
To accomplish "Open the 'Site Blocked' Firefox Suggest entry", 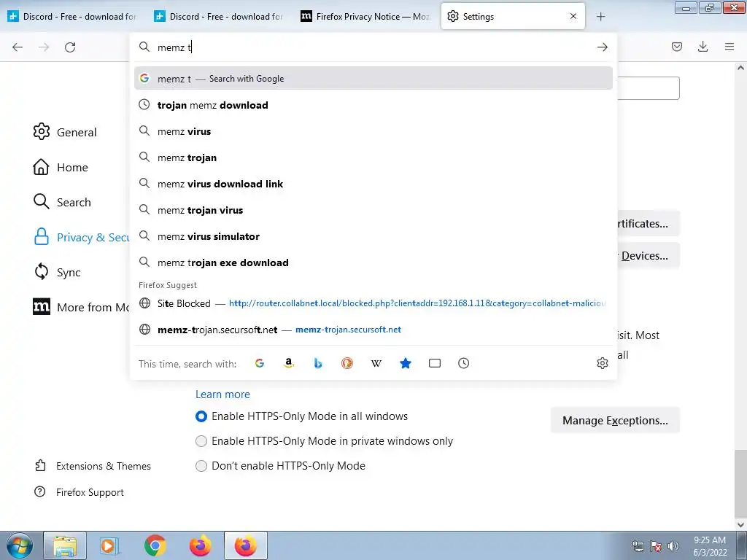I will point(373,303).
